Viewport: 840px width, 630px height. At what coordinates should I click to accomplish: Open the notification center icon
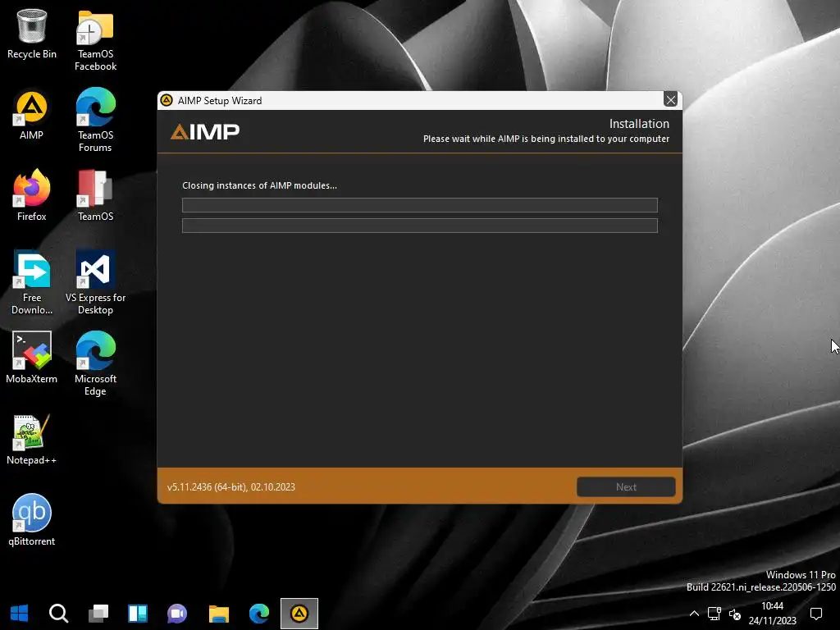coord(816,614)
